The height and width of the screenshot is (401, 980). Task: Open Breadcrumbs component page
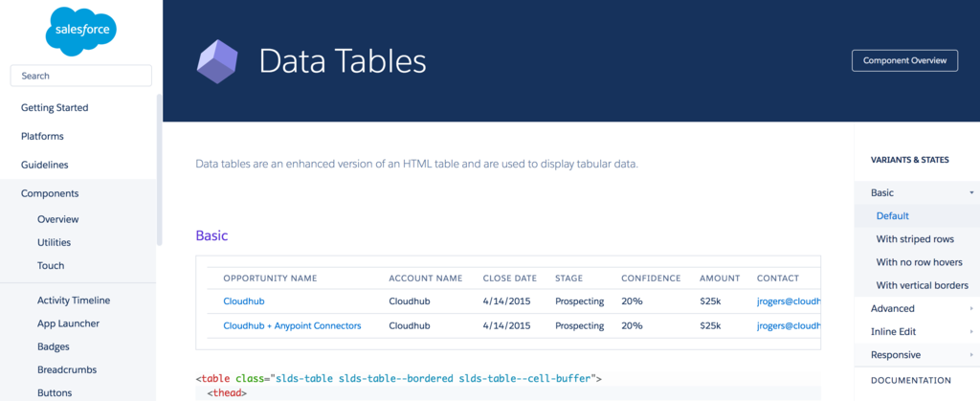point(67,369)
